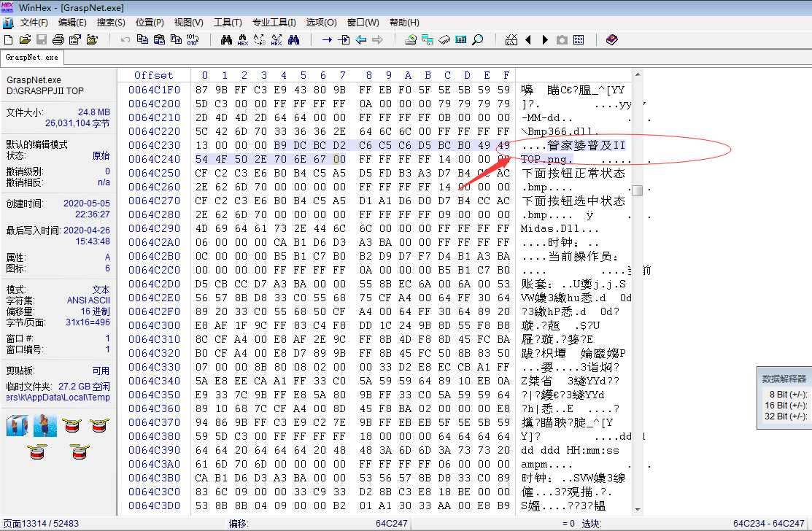The image size is (812, 531).
Task: Click the hex view scrollbar up arrow
Action: [x=638, y=75]
